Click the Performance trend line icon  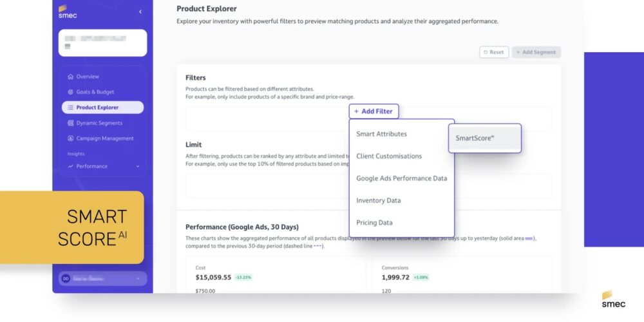point(71,166)
